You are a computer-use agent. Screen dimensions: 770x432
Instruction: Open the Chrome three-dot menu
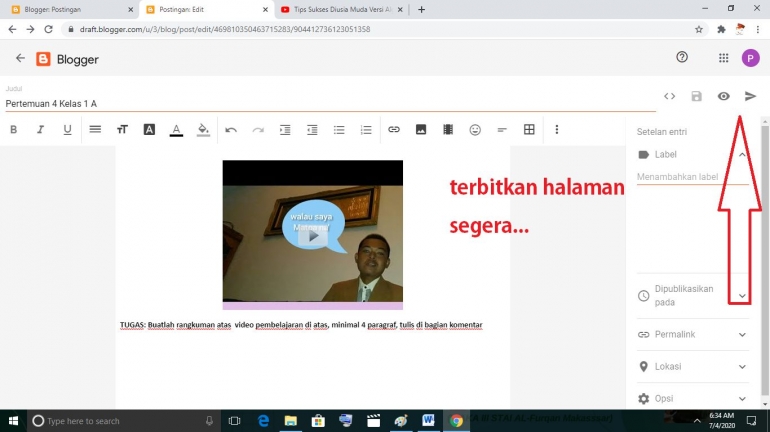758,29
